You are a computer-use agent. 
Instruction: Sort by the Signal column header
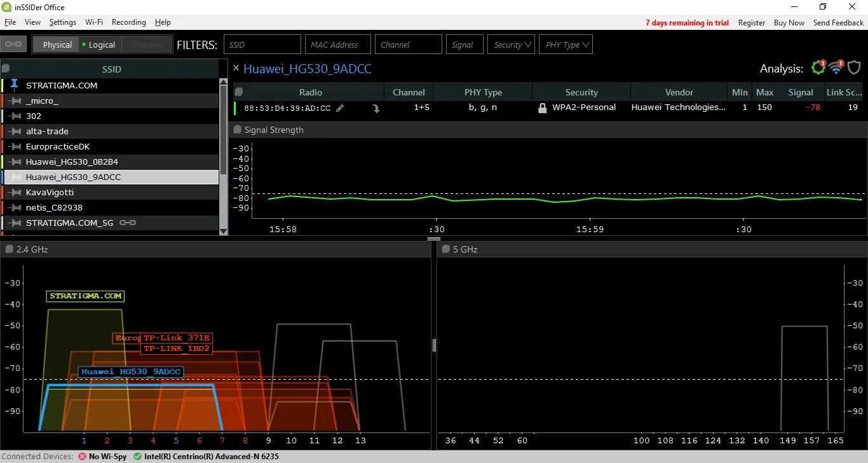pyautogui.click(x=801, y=92)
